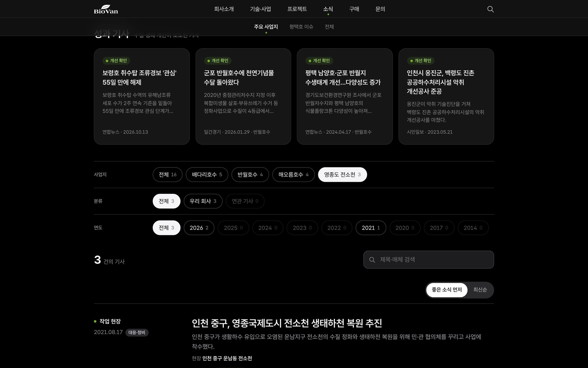Switch to the 전체 sub-tab
Viewport: 588px width, 368px height.
[x=329, y=27]
